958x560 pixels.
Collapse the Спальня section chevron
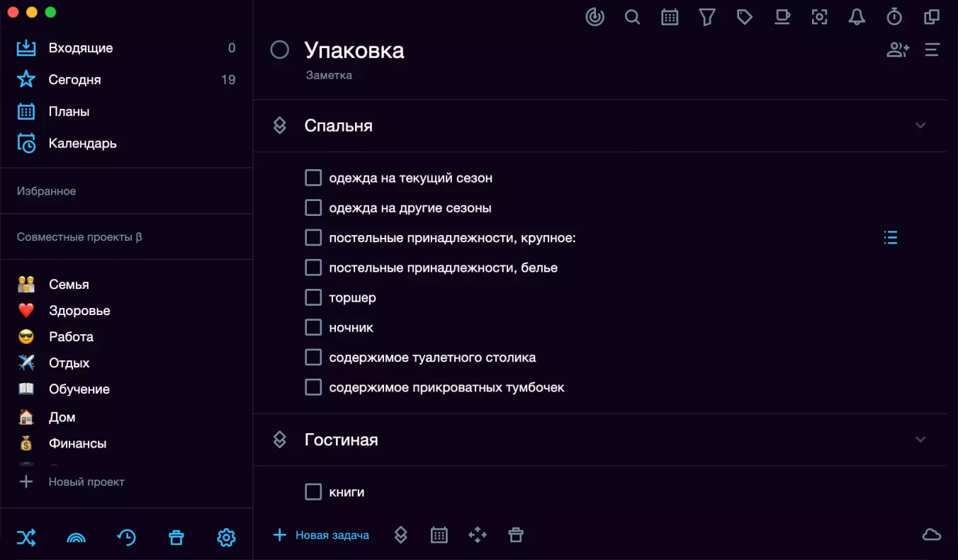(x=920, y=125)
